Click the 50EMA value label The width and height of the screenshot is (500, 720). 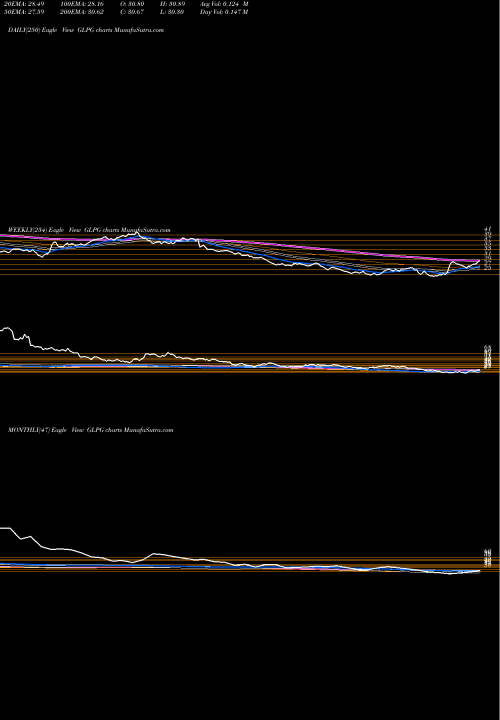click(x=22, y=12)
